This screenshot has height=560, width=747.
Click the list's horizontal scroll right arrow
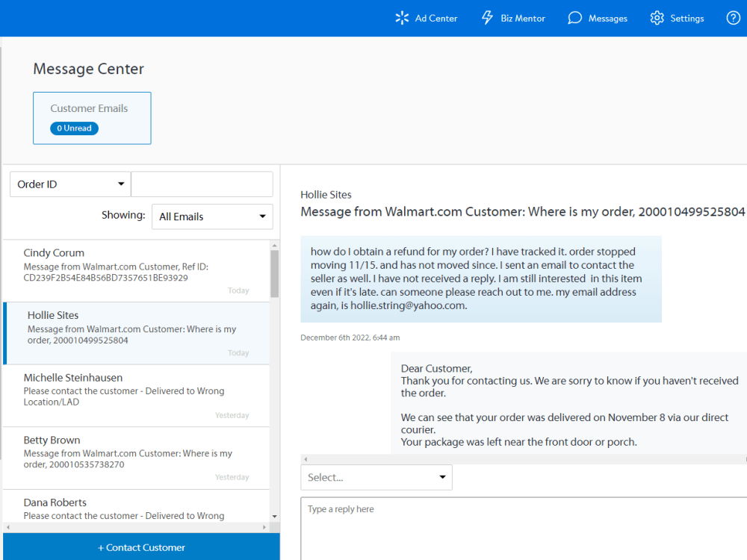[x=264, y=527]
